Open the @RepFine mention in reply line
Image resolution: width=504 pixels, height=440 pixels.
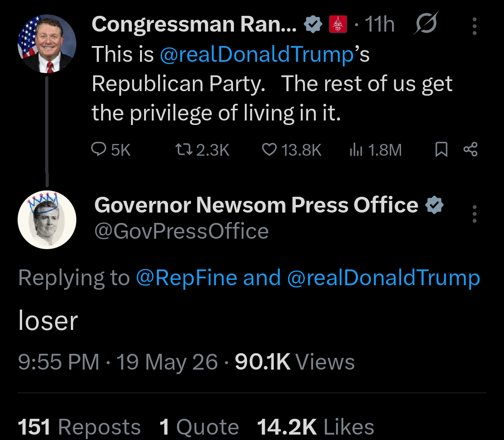pos(187,278)
